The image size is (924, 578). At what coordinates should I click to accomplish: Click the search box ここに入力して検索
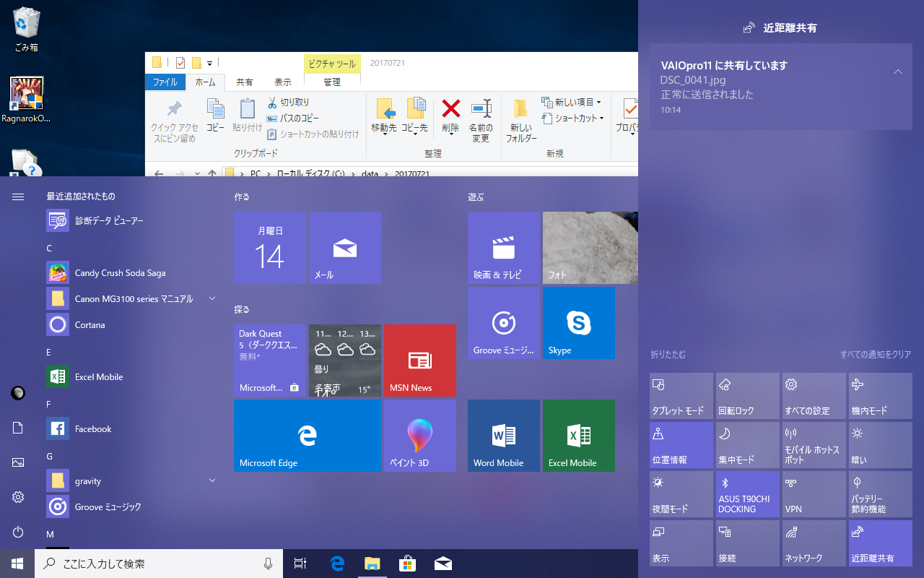pyautogui.click(x=159, y=564)
